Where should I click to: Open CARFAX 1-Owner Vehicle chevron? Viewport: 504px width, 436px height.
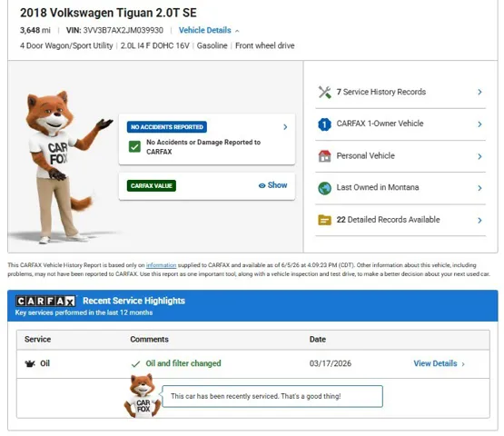click(x=479, y=124)
